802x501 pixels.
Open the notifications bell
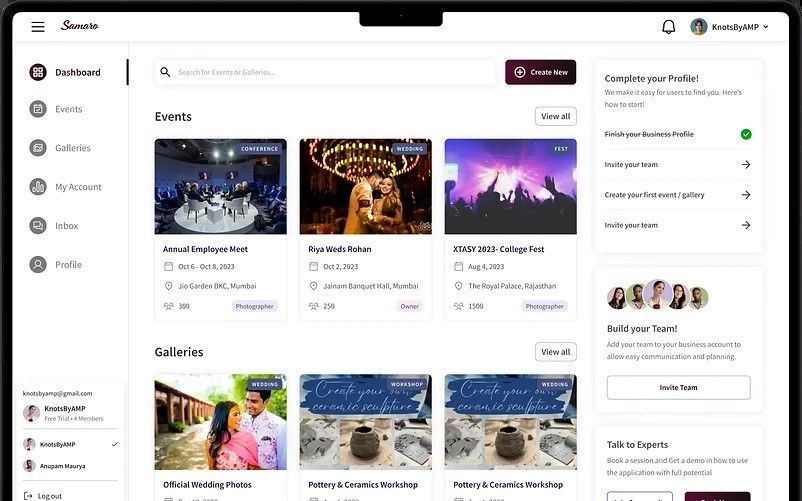tap(669, 27)
